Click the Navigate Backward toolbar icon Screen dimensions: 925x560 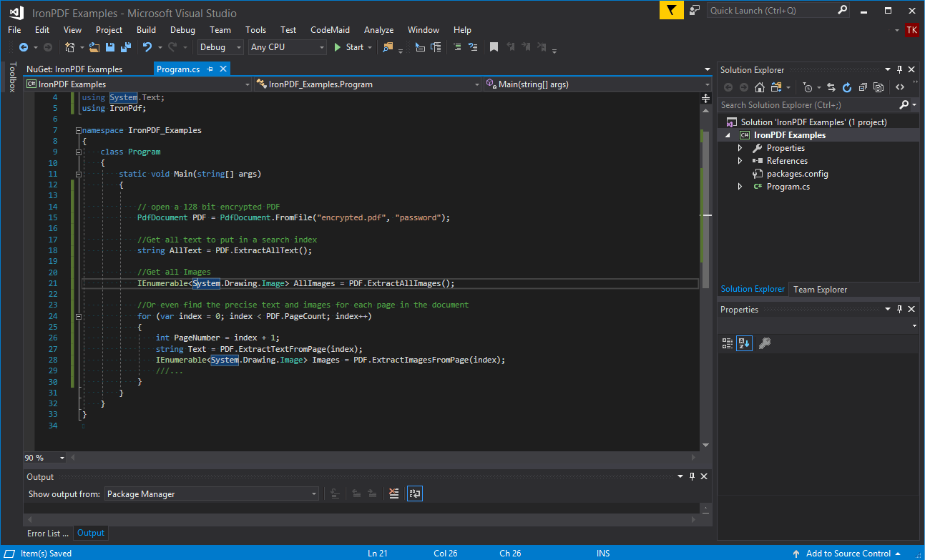[23, 47]
